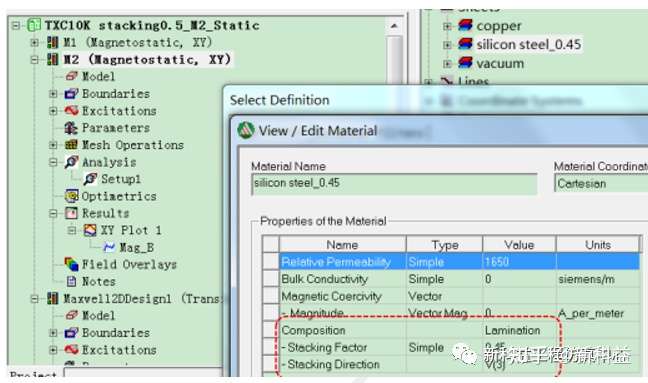Click the Model icon under Maxwell2DDesign1
The height and width of the screenshot is (383, 648).
pos(71,315)
